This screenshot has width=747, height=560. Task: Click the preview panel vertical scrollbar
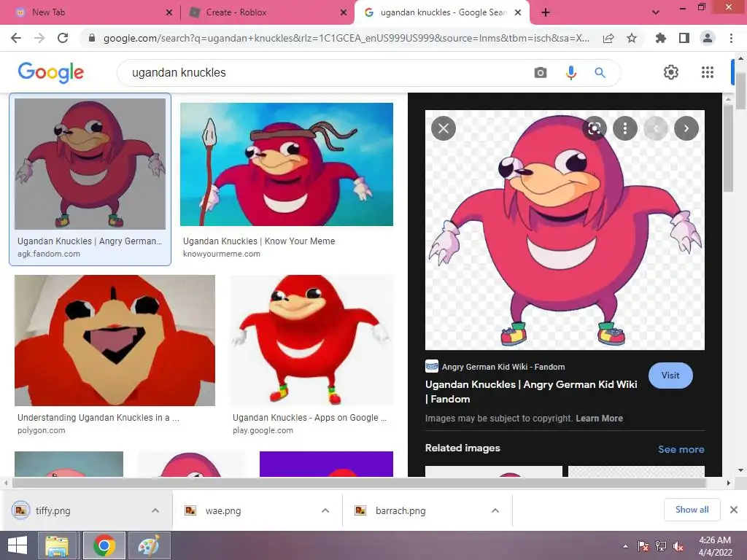click(x=728, y=147)
